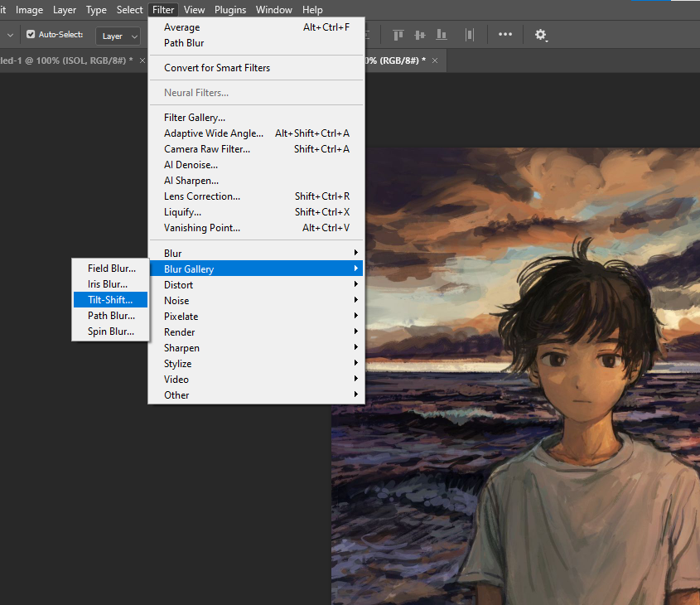Open the Window menu
Screen dimensions: 700x605
coord(273,10)
